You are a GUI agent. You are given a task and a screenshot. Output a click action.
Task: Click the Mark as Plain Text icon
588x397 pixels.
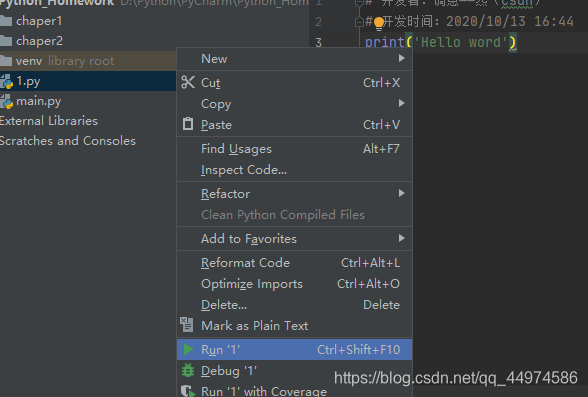tap(186, 325)
